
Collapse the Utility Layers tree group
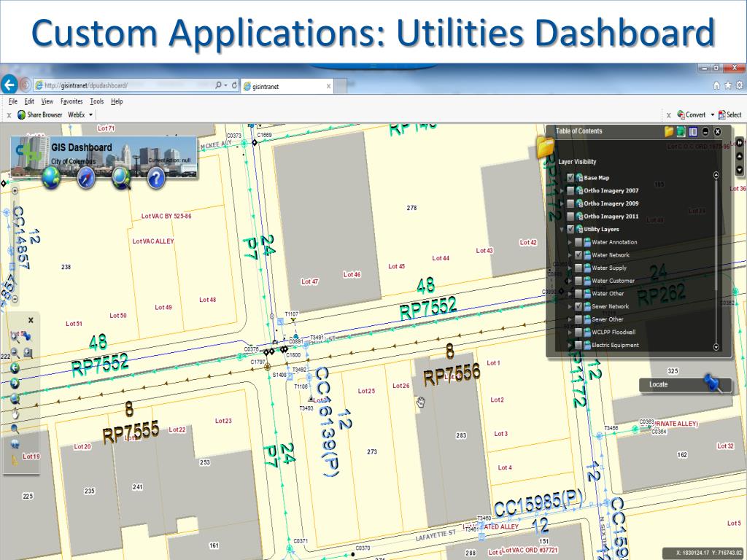pyautogui.click(x=562, y=230)
